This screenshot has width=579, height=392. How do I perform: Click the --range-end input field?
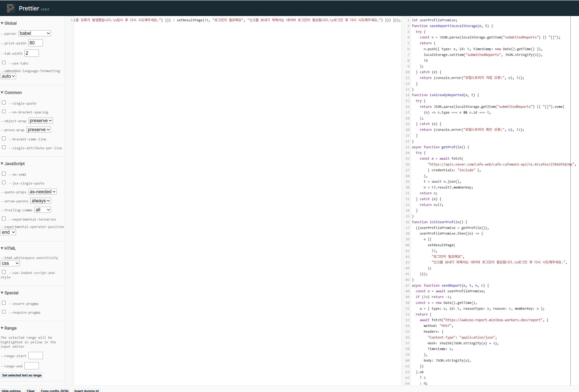[32, 366]
